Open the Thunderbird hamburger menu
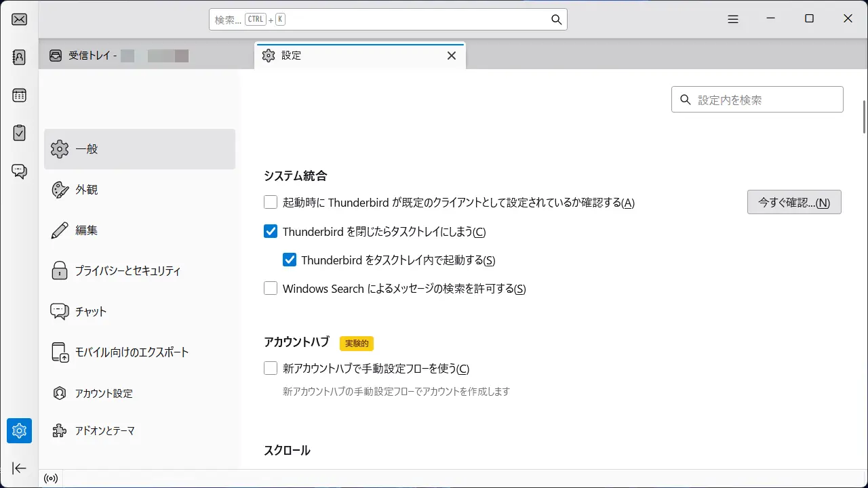The height and width of the screenshot is (488, 868). [733, 19]
